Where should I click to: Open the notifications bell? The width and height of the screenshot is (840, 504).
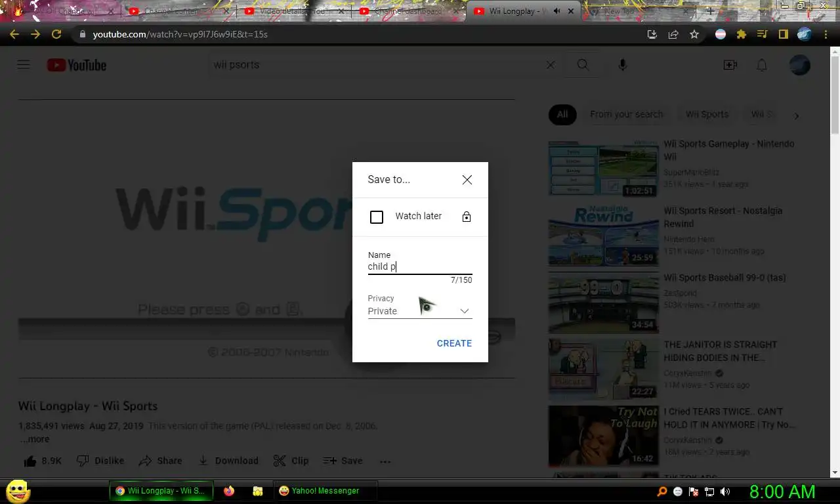pyautogui.click(x=762, y=65)
